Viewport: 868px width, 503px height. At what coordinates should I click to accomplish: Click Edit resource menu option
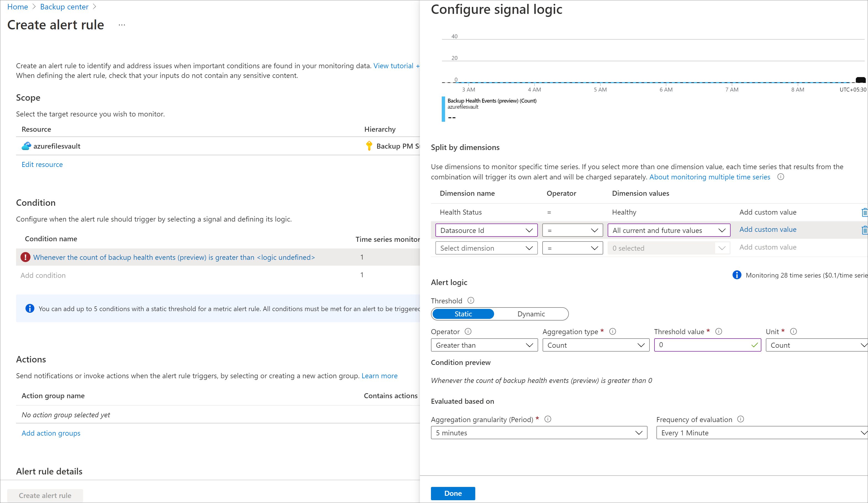42,164
